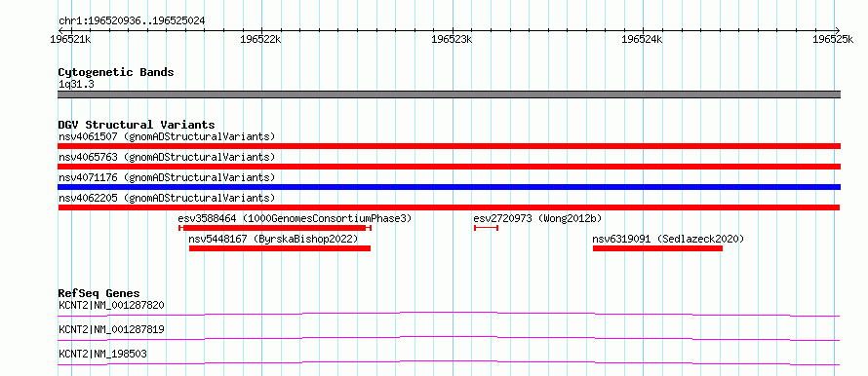Click the 196524k ruler tick label
The height and width of the screenshot is (376, 868).
[642, 40]
